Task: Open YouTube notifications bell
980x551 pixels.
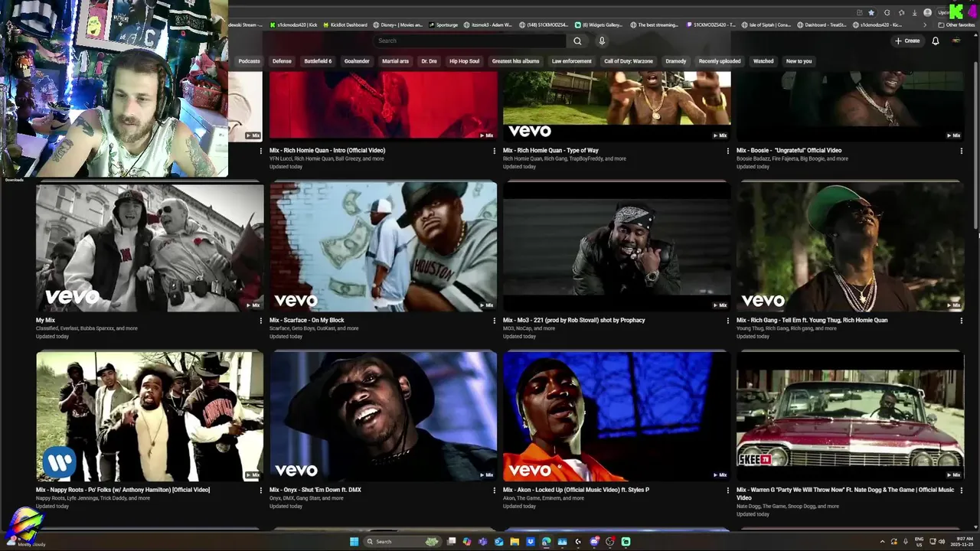Action: (935, 41)
